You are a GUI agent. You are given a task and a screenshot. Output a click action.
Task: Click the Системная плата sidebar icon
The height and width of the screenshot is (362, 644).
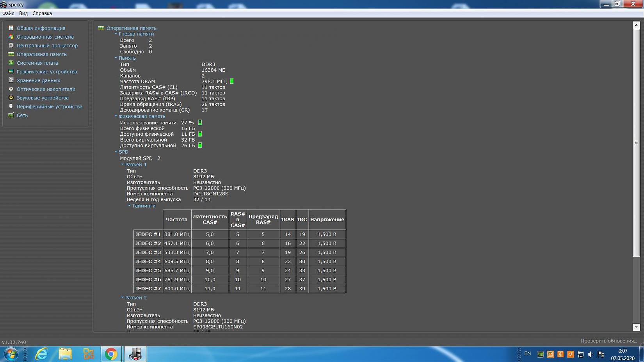tap(11, 63)
